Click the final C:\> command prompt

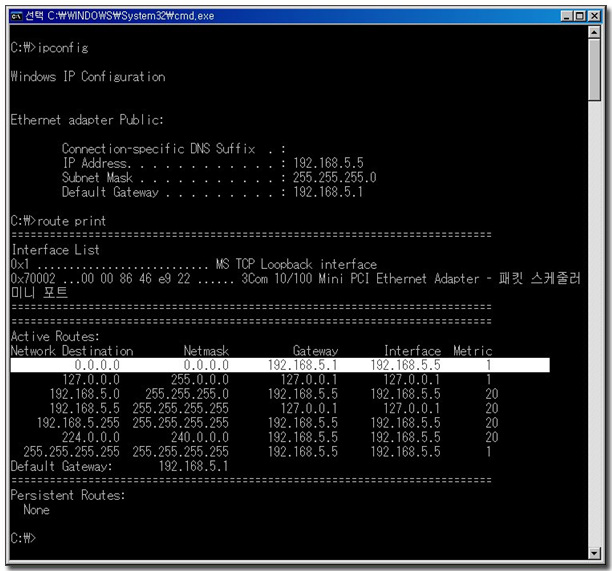23,539
